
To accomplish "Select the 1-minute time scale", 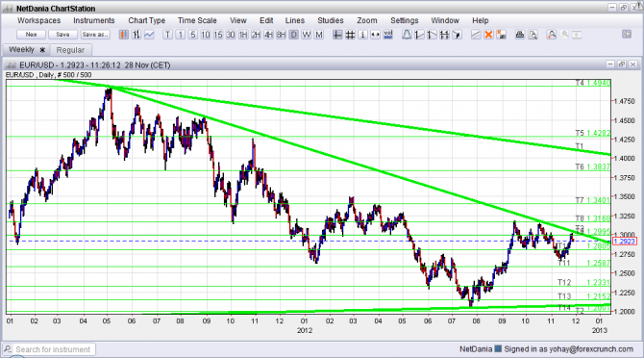I will coord(181,35).
